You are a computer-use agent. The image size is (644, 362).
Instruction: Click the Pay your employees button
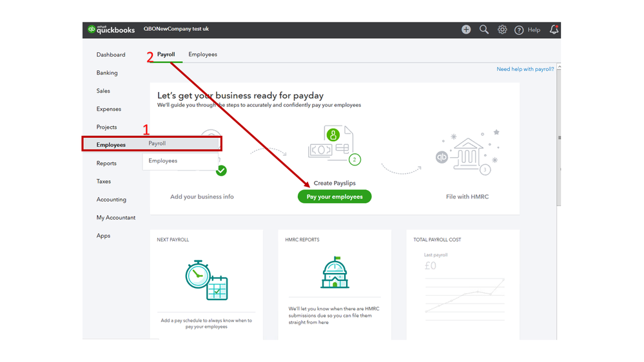(x=335, y=196)
